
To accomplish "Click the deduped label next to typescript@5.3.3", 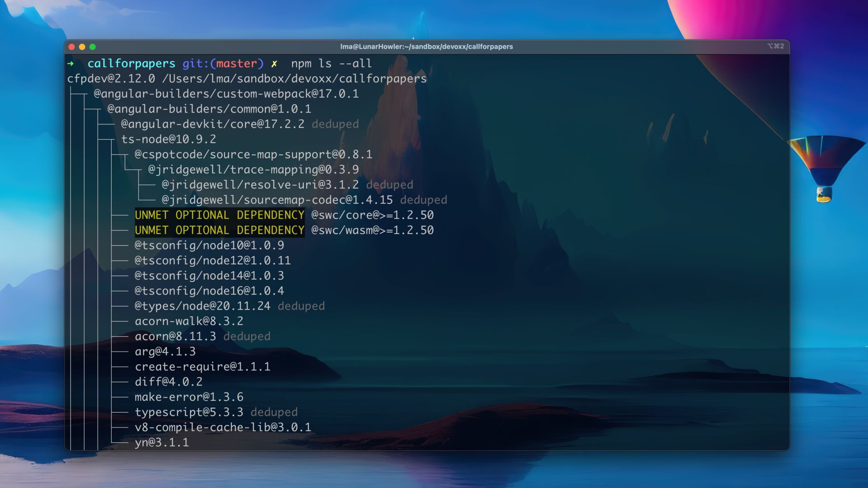I will coord(274,412).
